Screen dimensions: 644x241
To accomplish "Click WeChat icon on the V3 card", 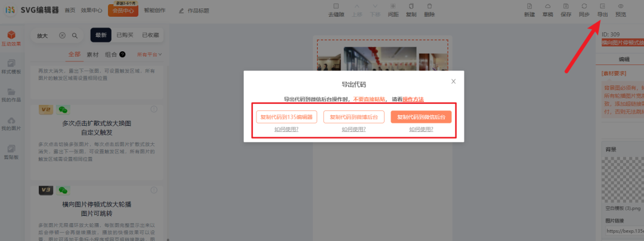I will tap(63, 190).
